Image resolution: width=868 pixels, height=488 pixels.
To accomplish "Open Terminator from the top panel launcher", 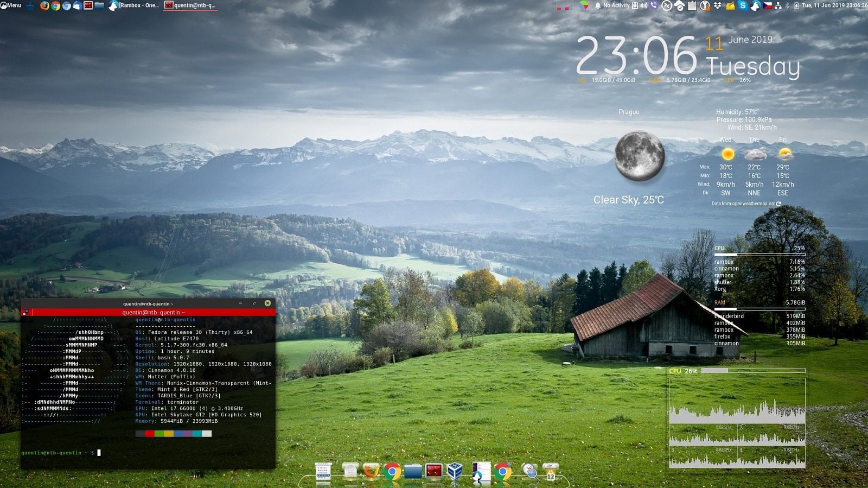I will point(88,5).
